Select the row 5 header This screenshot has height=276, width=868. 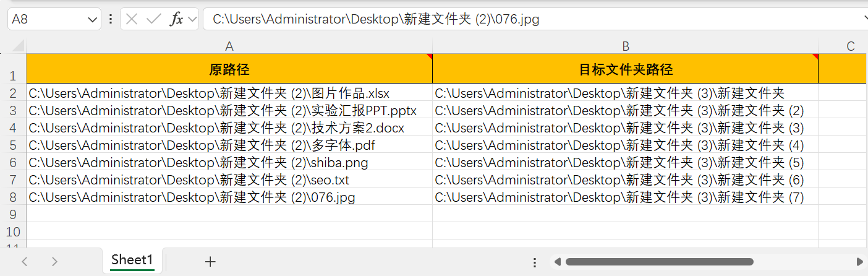[13, 145]
